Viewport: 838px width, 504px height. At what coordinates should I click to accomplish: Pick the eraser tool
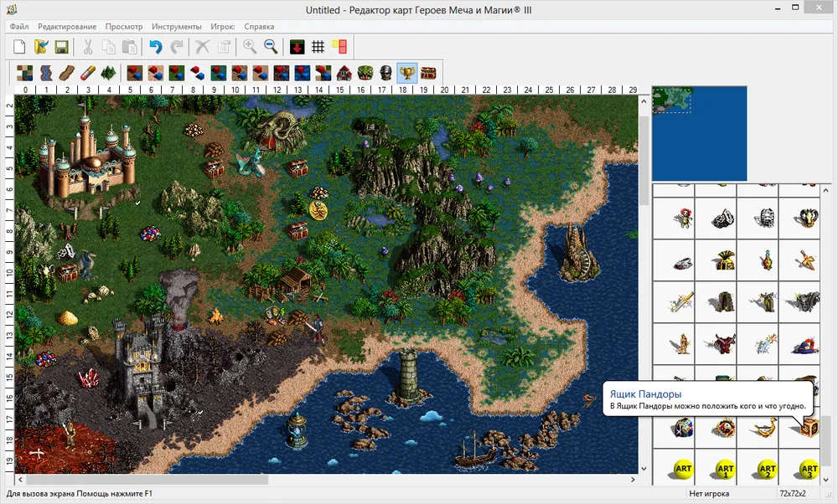(87, 72)
